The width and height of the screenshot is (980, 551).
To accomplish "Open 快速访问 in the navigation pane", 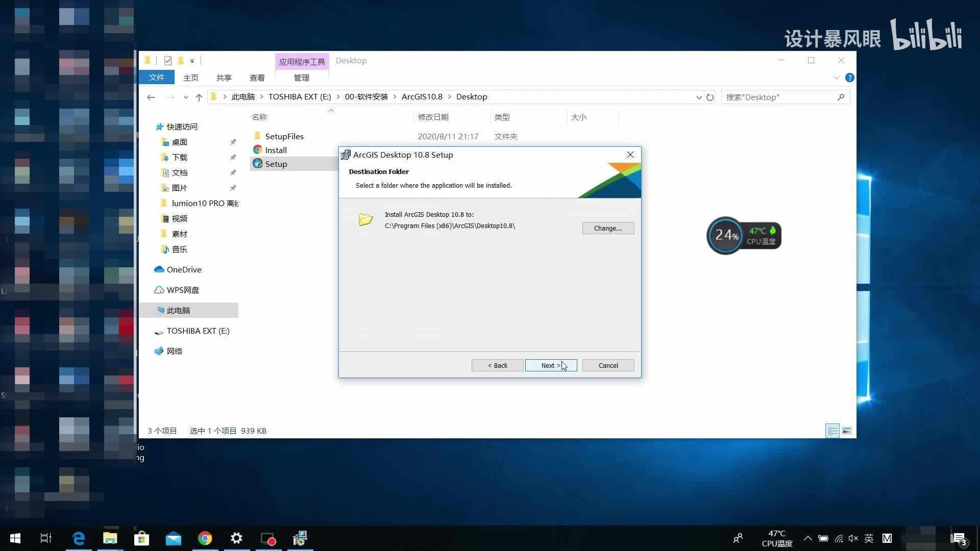I will coord(182,127).
